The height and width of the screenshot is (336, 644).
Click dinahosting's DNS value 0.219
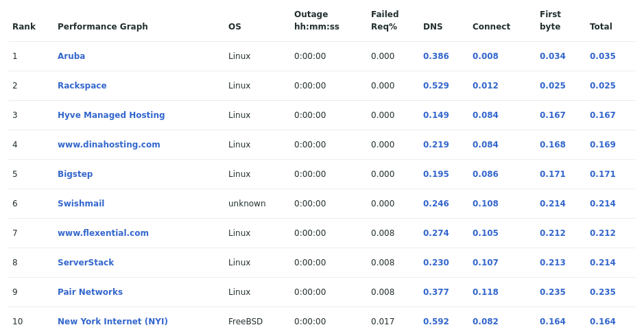click(436, 145)
